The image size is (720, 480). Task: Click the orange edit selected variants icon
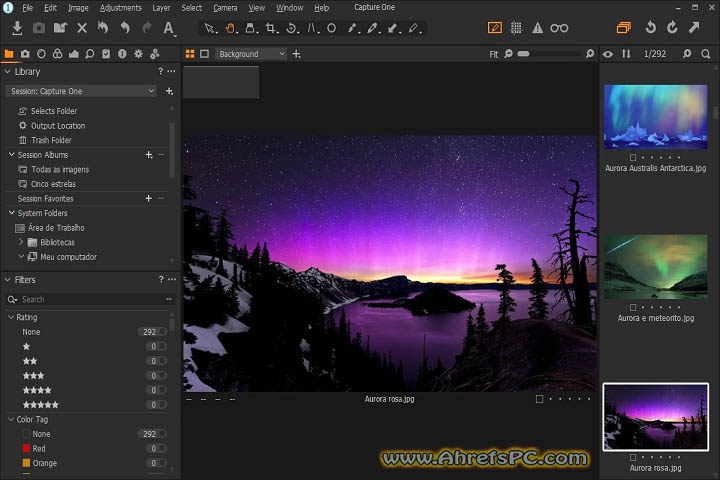pos(495,28)
